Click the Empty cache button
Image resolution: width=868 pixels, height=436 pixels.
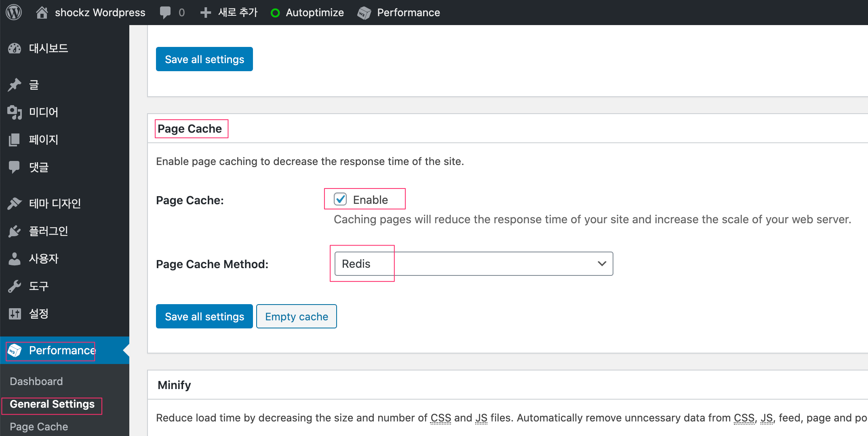pyautogui.click(x=296, y=316)
